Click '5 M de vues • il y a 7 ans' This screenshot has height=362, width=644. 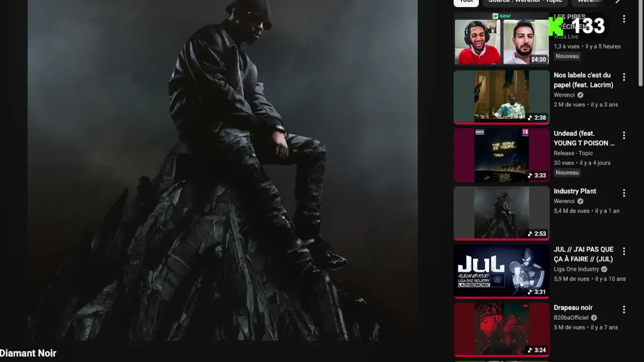click(x=586, y=327)
